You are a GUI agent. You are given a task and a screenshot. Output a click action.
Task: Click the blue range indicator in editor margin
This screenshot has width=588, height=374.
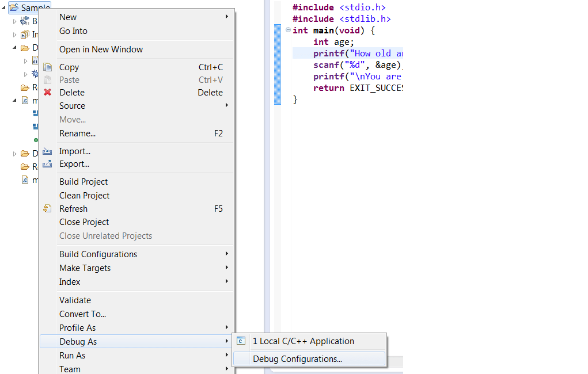278,64
